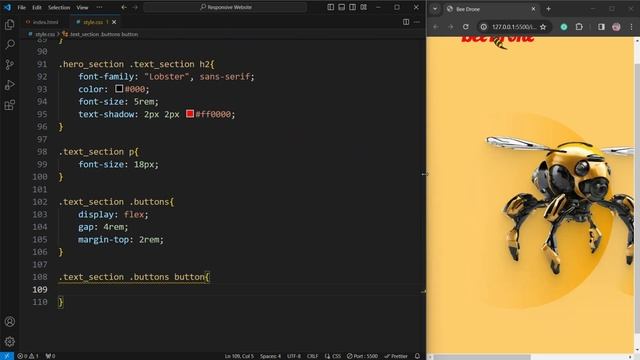
Task: Place cursor on empty line 109
Action: tap(241, 289)
